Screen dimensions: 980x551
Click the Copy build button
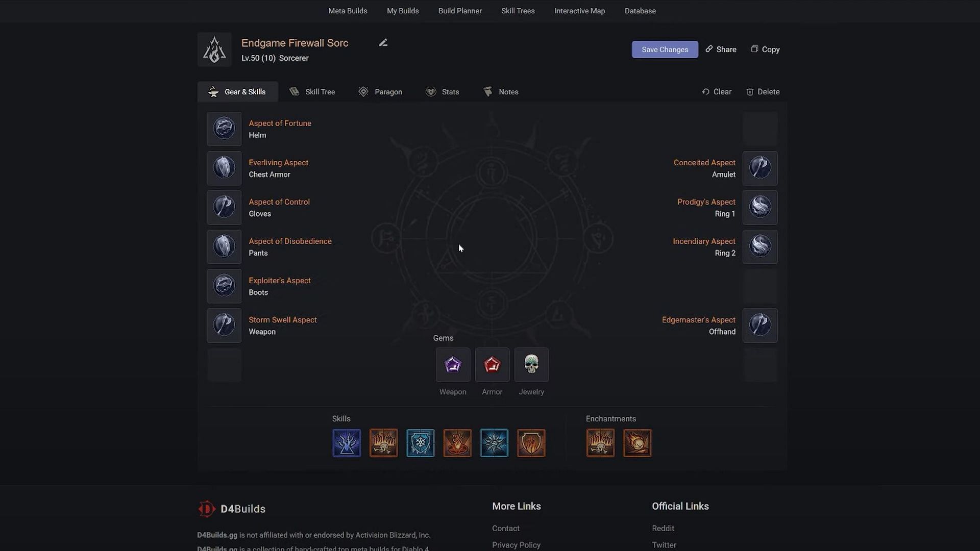point(765,49)
